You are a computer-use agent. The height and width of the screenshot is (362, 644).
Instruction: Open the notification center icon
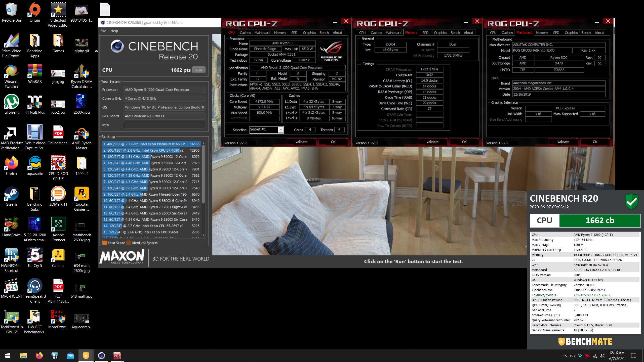click(x=634, y=356)
